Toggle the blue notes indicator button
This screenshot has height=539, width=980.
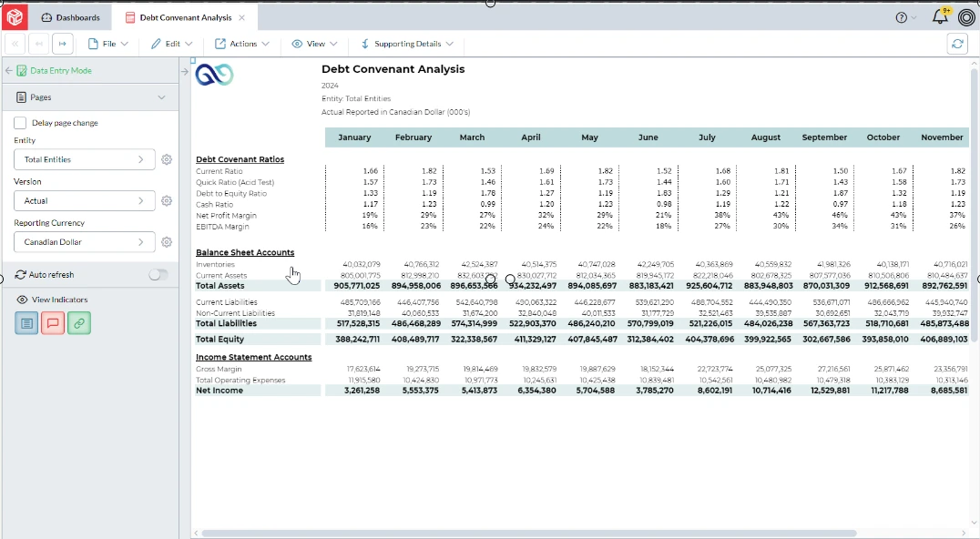pos(26,323)
